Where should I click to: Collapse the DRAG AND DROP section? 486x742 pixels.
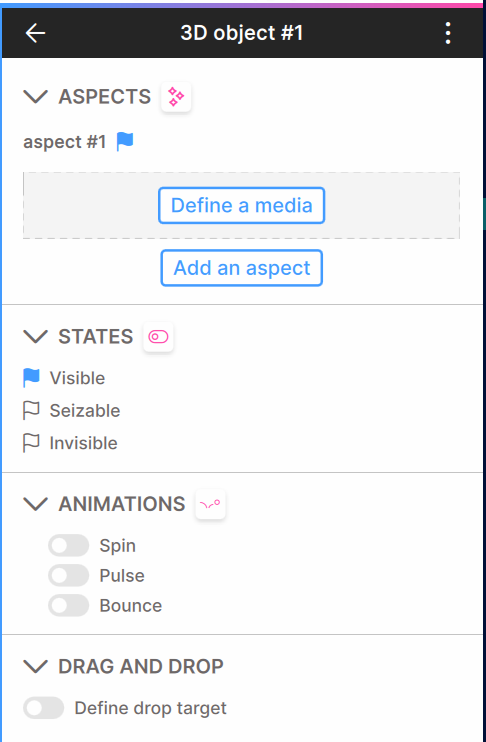click(x=35, y=666)
